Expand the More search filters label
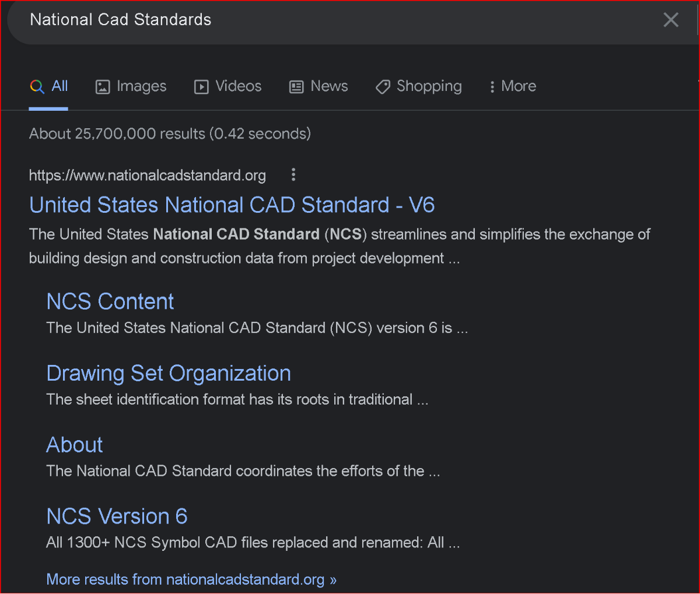 pyautogui.click(x=519, y=86)
